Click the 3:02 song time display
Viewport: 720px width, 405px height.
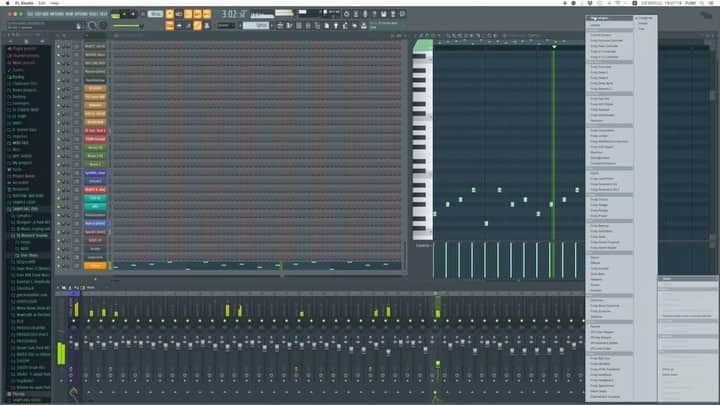click(234, 14)
